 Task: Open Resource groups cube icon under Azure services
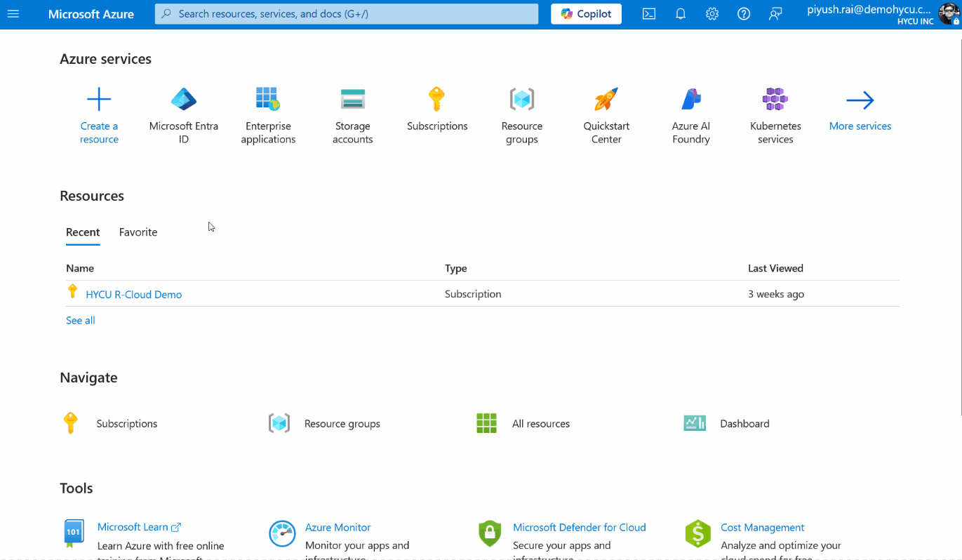tap(521, 100)
